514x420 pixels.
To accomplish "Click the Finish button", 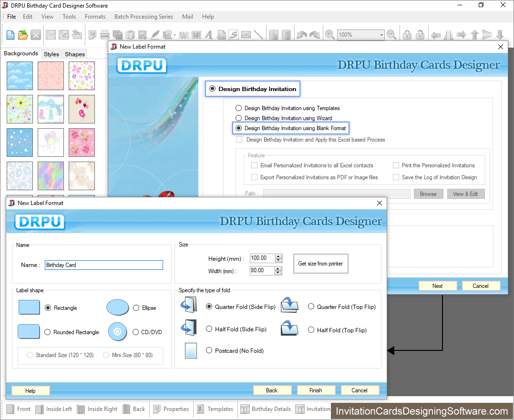I will [316, 390].
